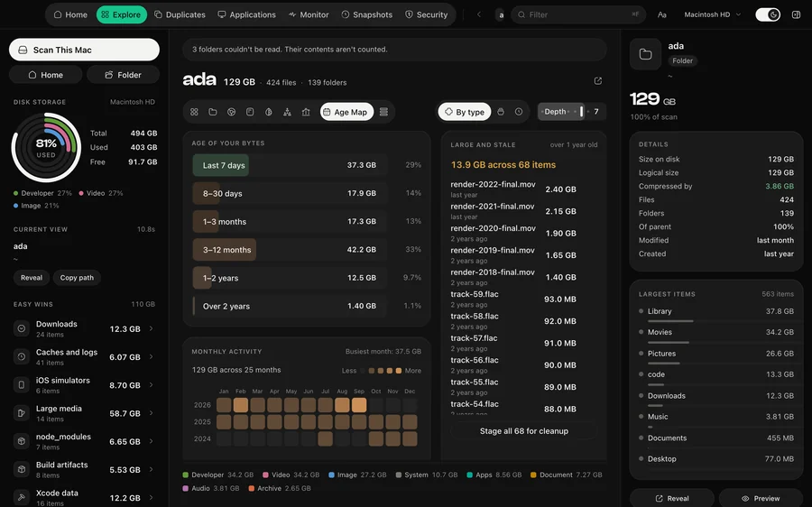Select the Explore tab
The height and width of the screenshot is (507, 812).
[x=122, y=14]
